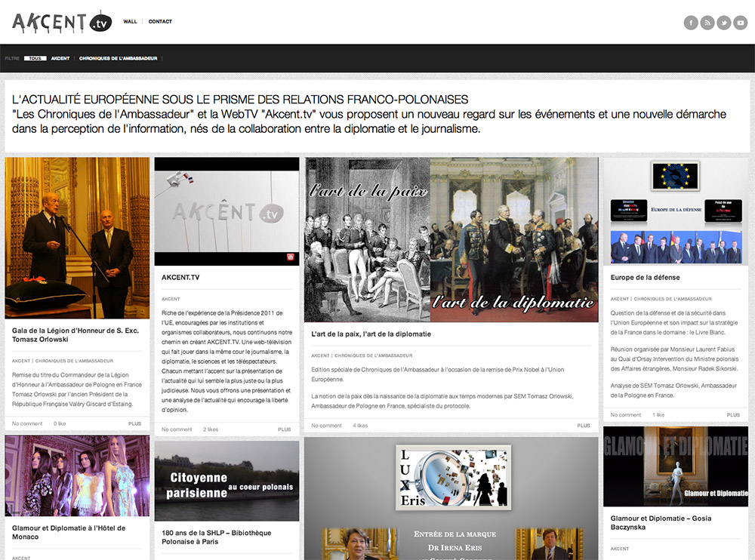This screenshot has width=755, height=560.
Task: Click AKCENT category tag under AKCENT.TV title
Action: click(x=171, y=299)
